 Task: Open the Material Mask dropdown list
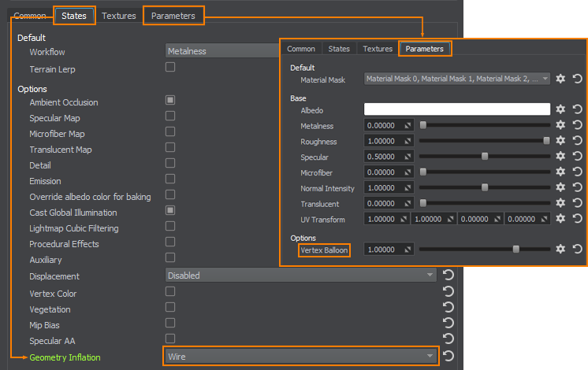457,79
